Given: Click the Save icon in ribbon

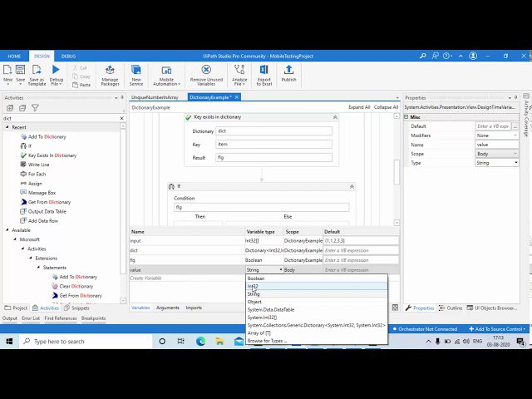Looking at the screenshot, I should (x=20, y=70).
